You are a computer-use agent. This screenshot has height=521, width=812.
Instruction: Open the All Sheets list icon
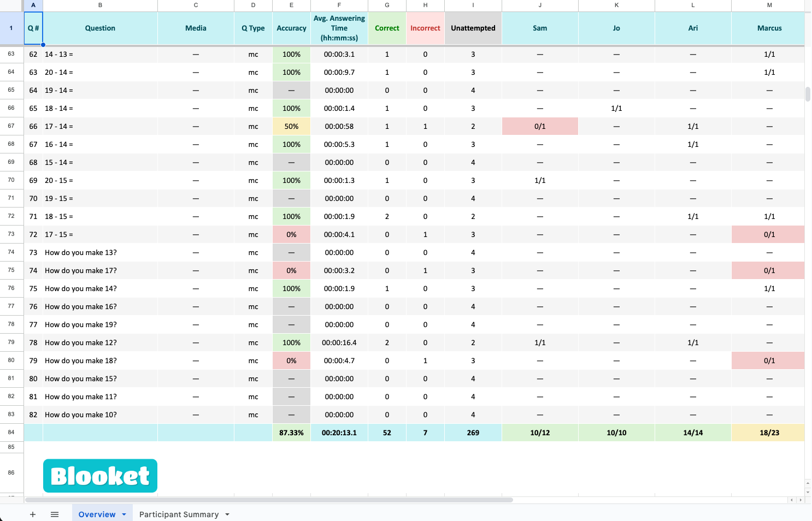pyautogui.click(x=55, y=514)
